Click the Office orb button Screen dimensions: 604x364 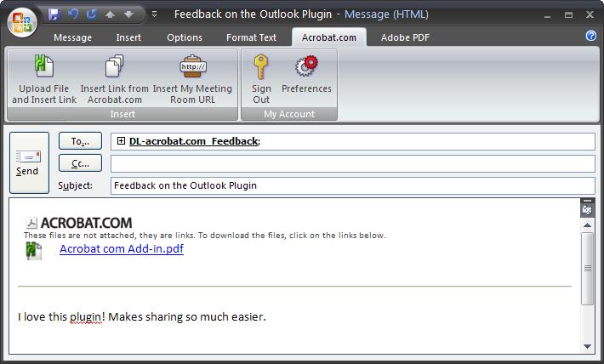pos(22,23)
